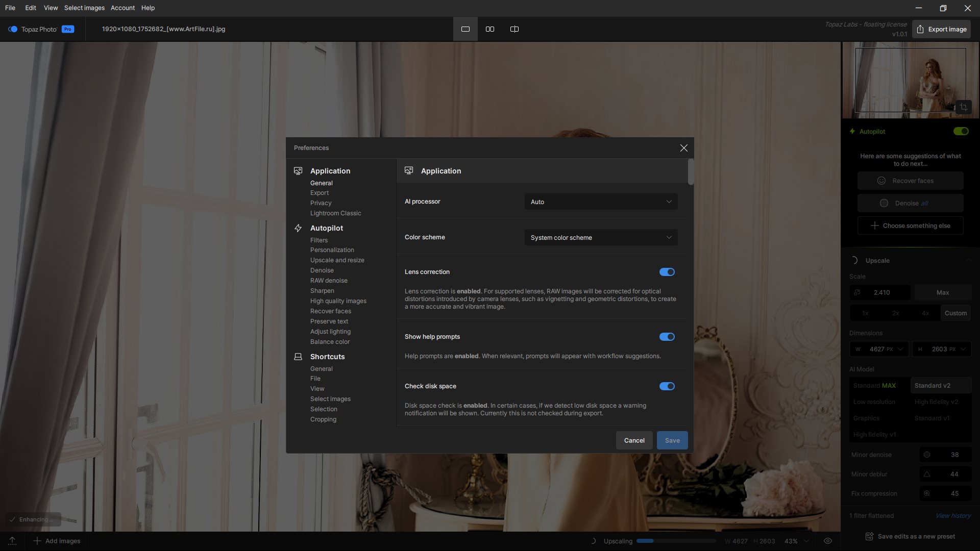The height and width of the screenshot is (551, 980).
Task: Expand the Color scheme dropdown
Action: click(601, 238)
